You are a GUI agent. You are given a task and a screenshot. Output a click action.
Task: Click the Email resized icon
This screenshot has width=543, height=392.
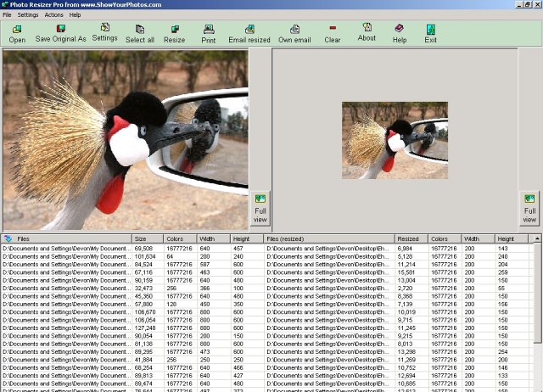[x=249, y=29]
